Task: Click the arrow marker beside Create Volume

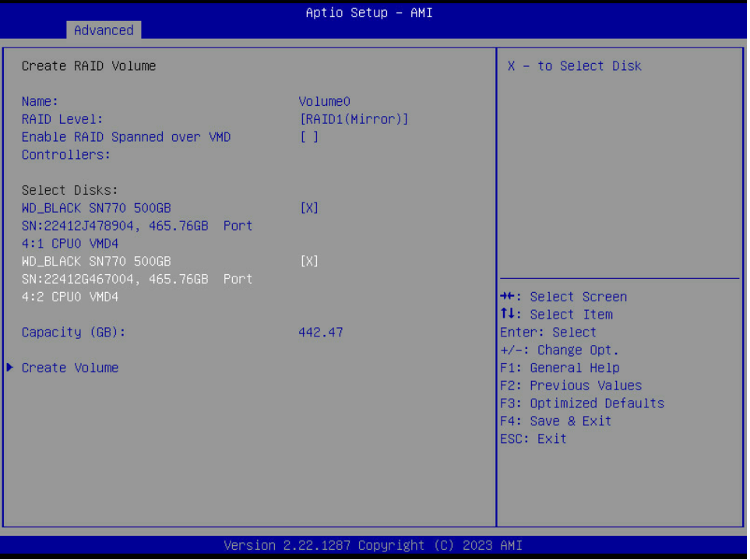Action: 9,368
